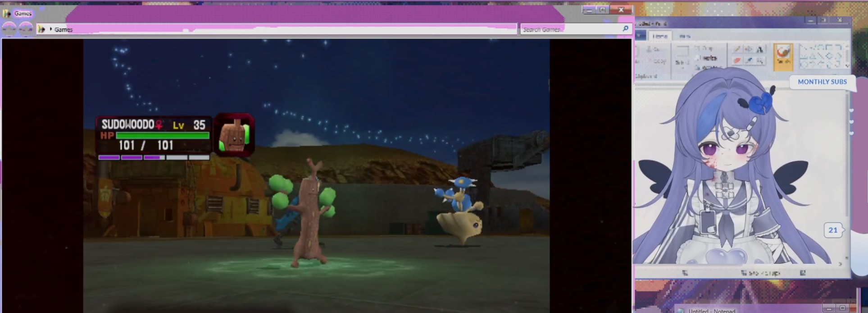This screenshot has width=868, height=313.
Task: Click the Paint status bar canvas size icon
Action: 744,273
